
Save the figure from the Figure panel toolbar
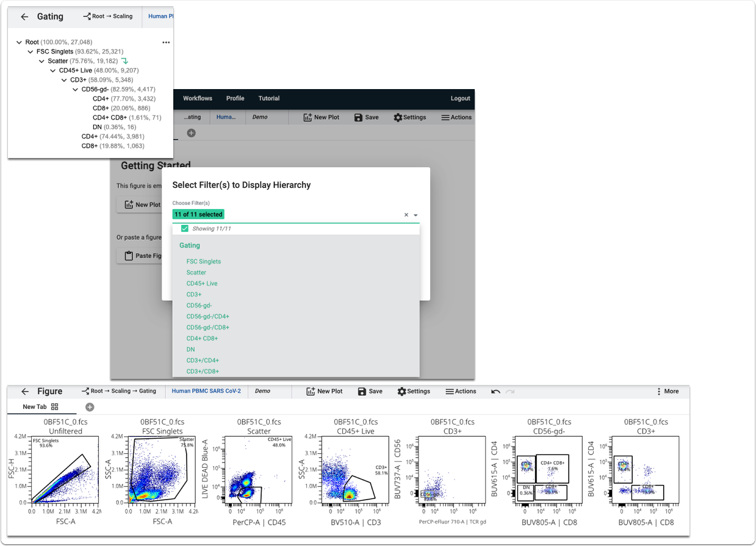tap(370, 391)
